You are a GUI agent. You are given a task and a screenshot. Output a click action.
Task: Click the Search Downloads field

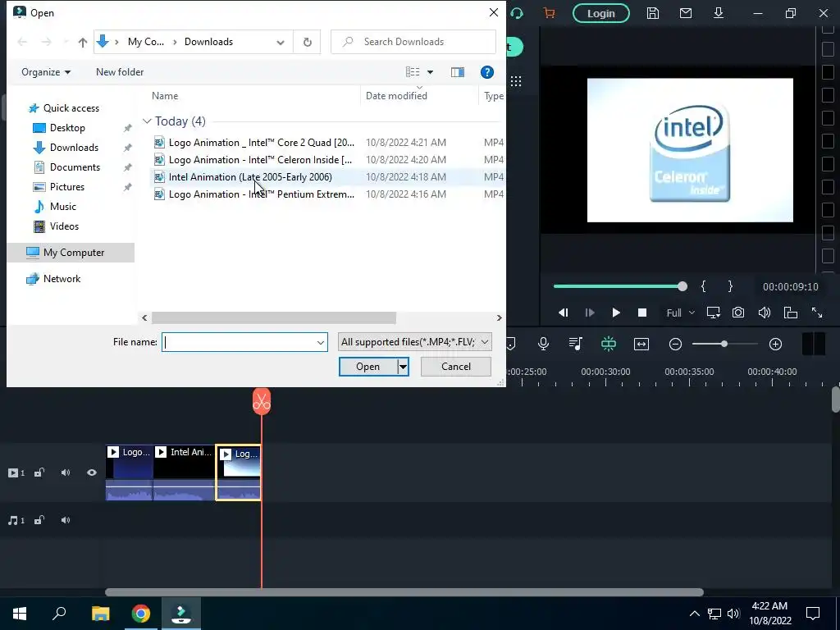(413, 42)
